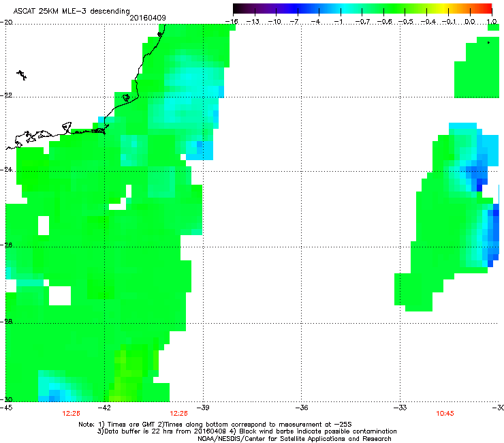
Task: Click the -13 color scale label
Action: click(x=253, y=22)
